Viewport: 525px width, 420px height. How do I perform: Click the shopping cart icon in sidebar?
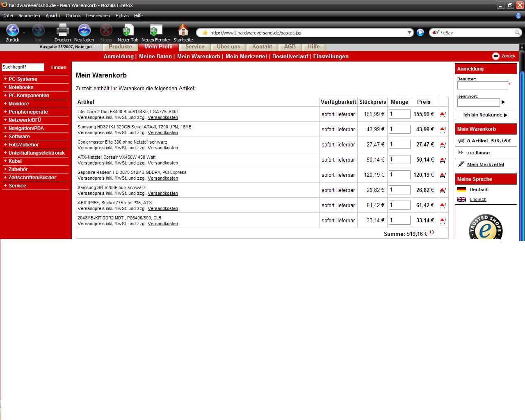[x=461, y=141]
